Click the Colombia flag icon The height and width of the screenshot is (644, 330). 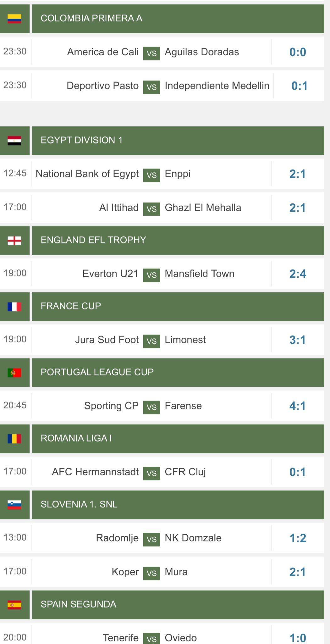(x=14, y=19)
